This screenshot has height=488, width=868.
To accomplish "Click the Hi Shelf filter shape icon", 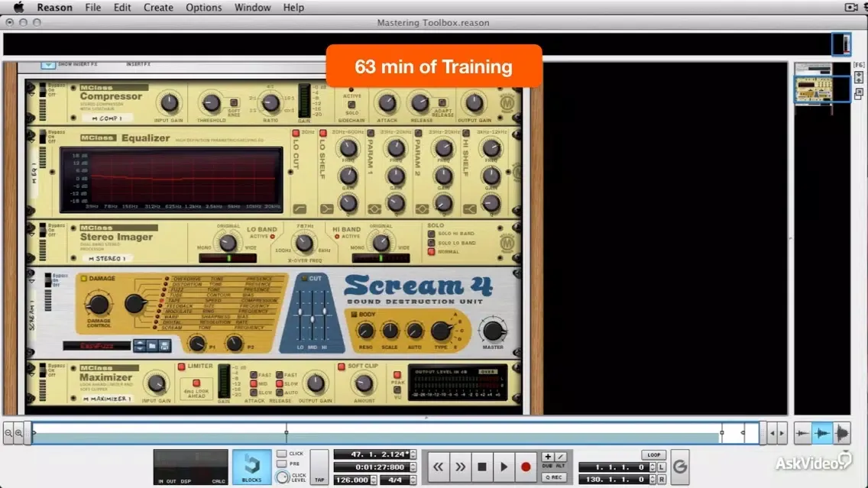I will (469, 209).
